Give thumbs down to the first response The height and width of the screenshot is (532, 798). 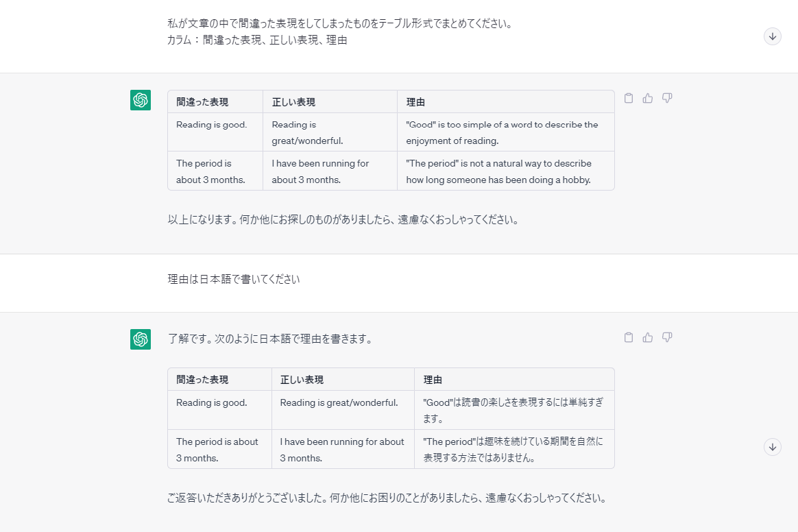tap(667, 98)
